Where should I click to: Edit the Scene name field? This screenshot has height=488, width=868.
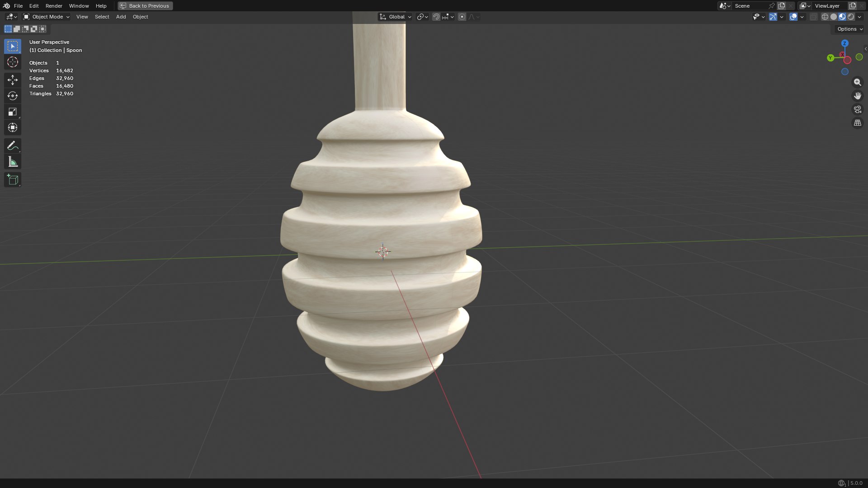tap(750, 6)
